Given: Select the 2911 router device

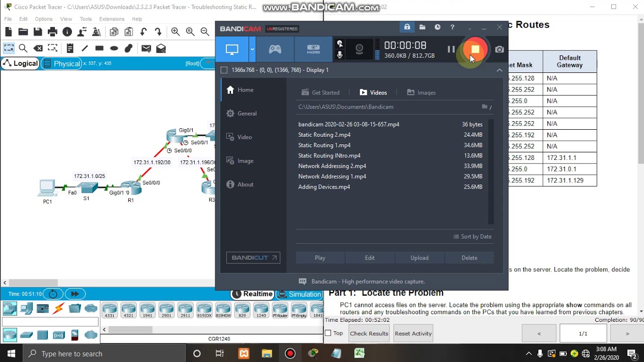Looking at the screenshot, I should tap(185, 310).
